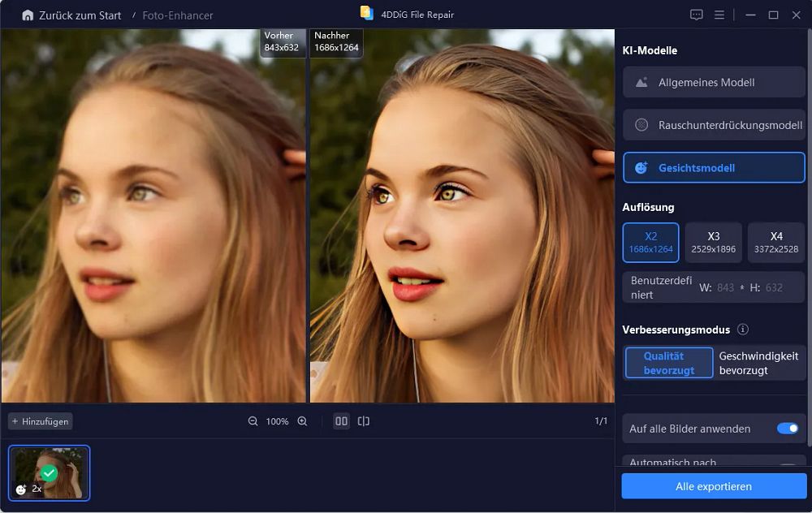Click the Vorher 843x632 label

282,41
